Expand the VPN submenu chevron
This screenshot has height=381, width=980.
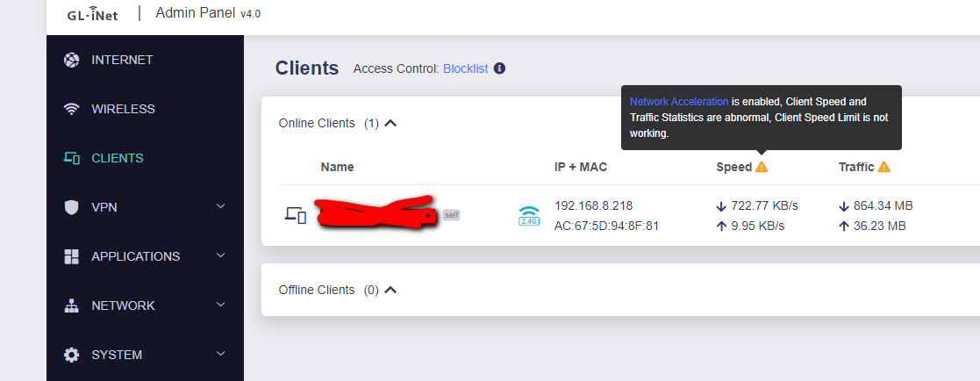(x=220, y=207)
